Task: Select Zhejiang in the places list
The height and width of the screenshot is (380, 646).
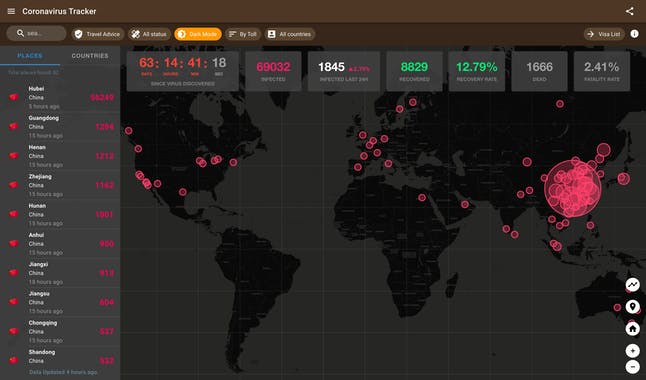Action: click(60, 185)
